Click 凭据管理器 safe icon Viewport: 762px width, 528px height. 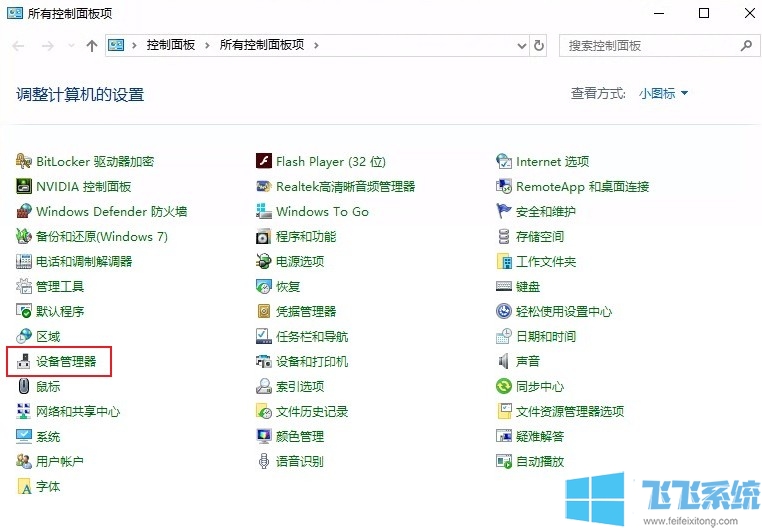(264, 311)
